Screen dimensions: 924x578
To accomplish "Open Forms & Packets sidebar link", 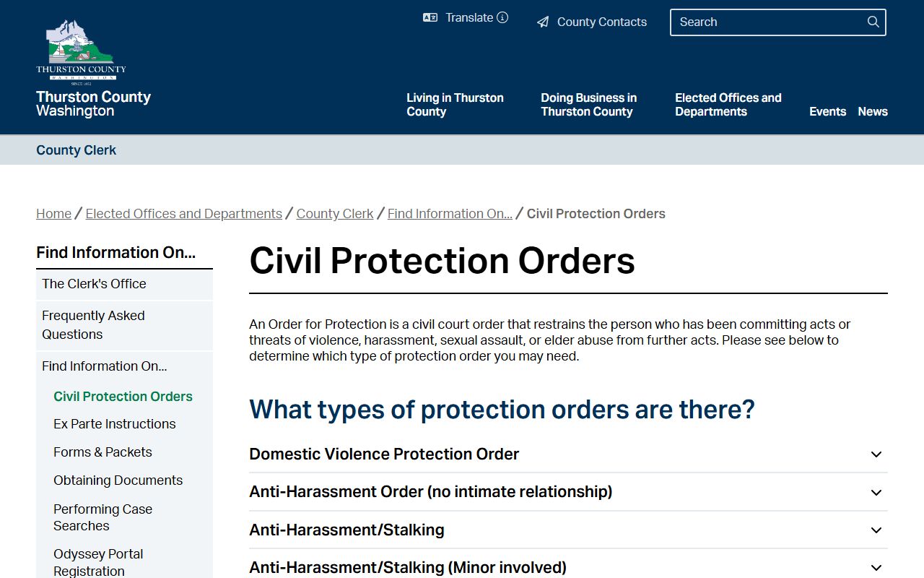I will (103, 452).
